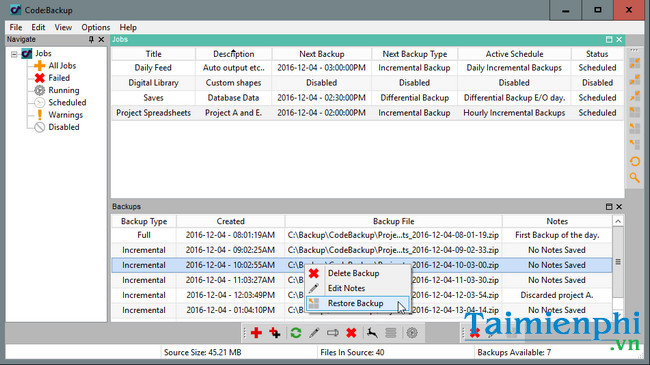Open the Options menu
The height and width of the screenshot is (365, 650).
point(96,27)
